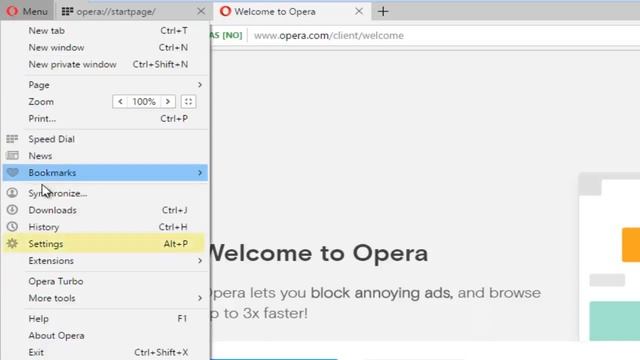The height and width of the screenshot is (360, 640).
Task: Click the History clock icon
Action: [12, 227]
